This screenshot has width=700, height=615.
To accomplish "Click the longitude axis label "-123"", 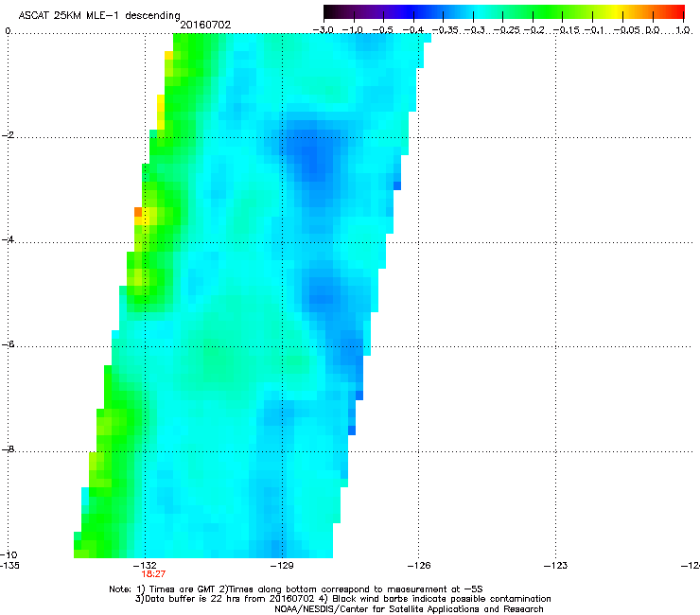I will coord(555,566).
